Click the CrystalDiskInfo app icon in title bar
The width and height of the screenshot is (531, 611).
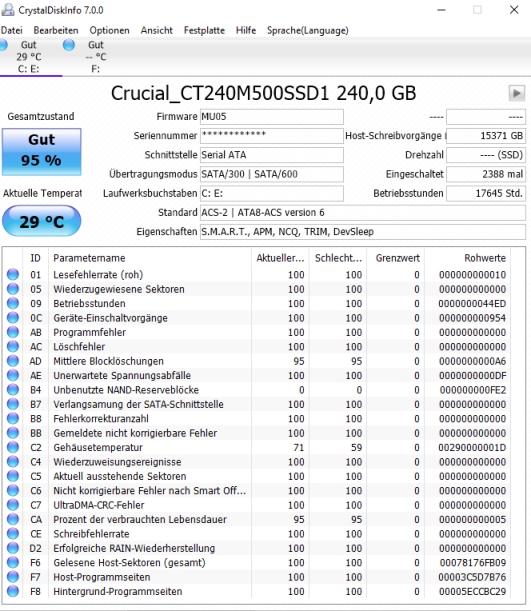[x=7, y=10]
